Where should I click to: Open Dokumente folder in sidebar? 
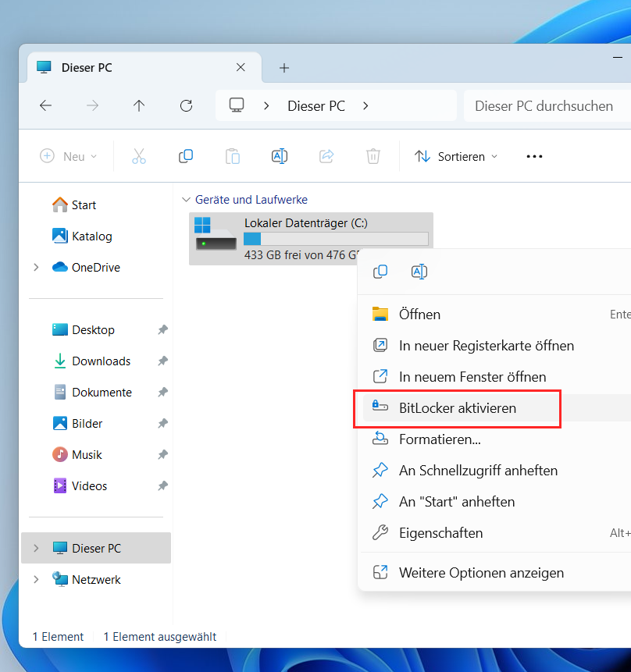click(92, 392)
